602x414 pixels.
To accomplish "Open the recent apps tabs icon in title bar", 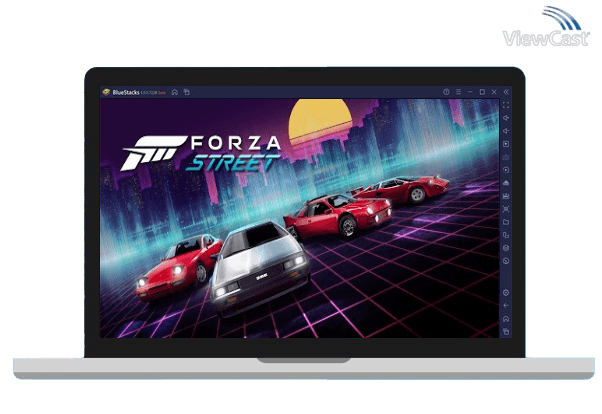I will click(187, 92).
